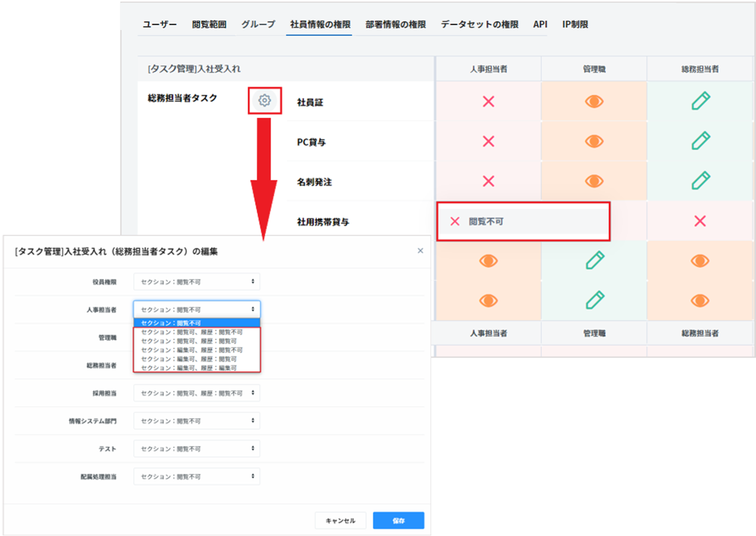Click the pencil icon for PC貸与 under 総務担当者
Viewport: 756px width, 536px height.
click(x=700, y=141)
